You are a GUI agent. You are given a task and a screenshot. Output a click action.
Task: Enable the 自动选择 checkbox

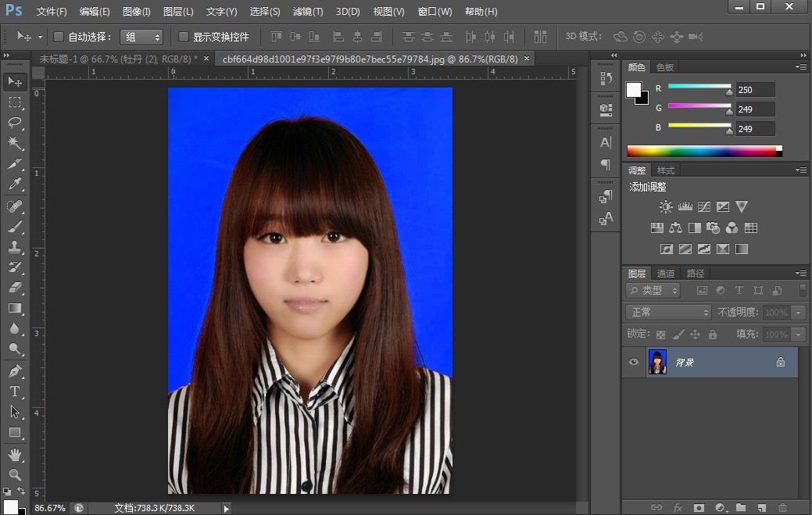click(59, 37)
